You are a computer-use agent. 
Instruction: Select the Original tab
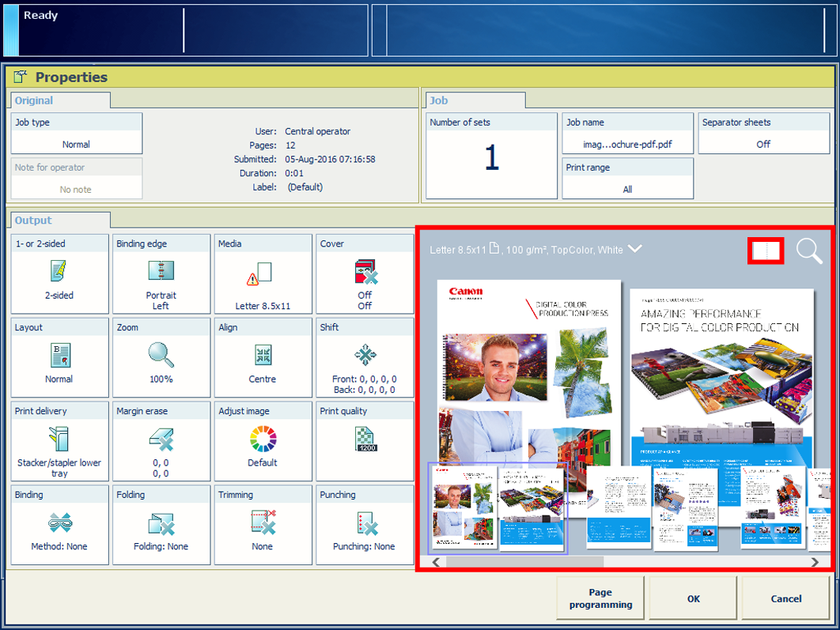point(34,100)
